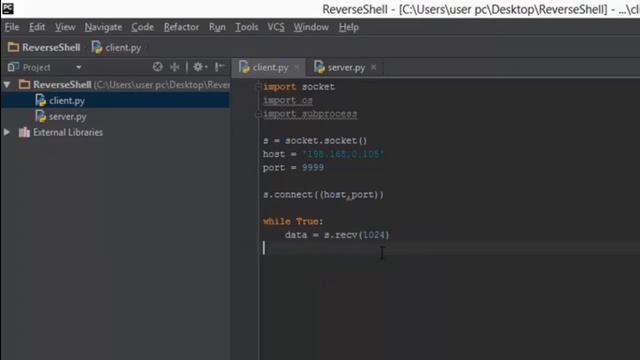Click the port value 9999
640x360 pixels.
[x=313, y=167]
